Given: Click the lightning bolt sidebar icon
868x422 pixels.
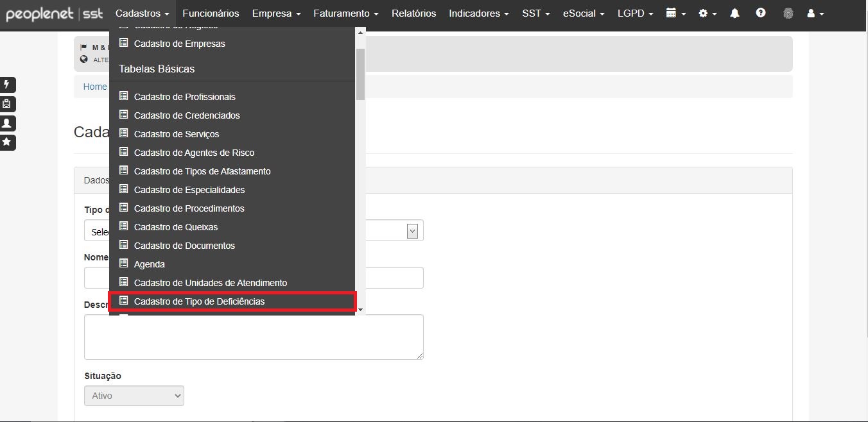Looking at the screenshot, I should coord(7,85).
